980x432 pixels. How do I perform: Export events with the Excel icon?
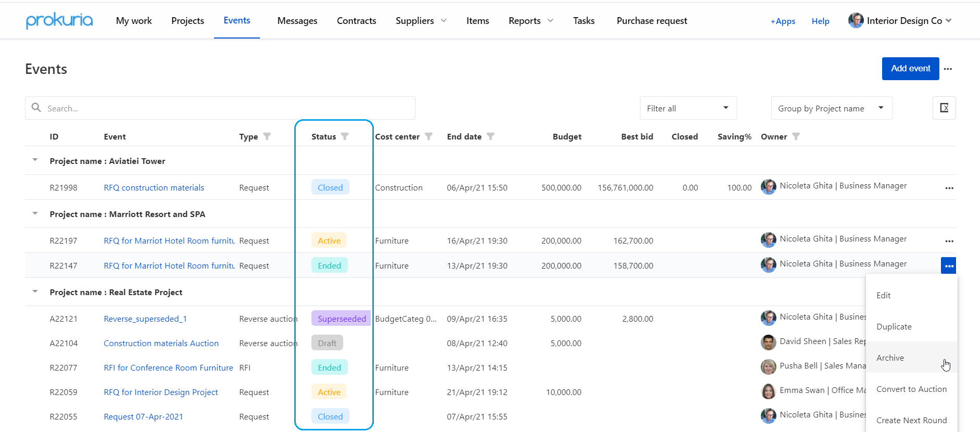944,108
